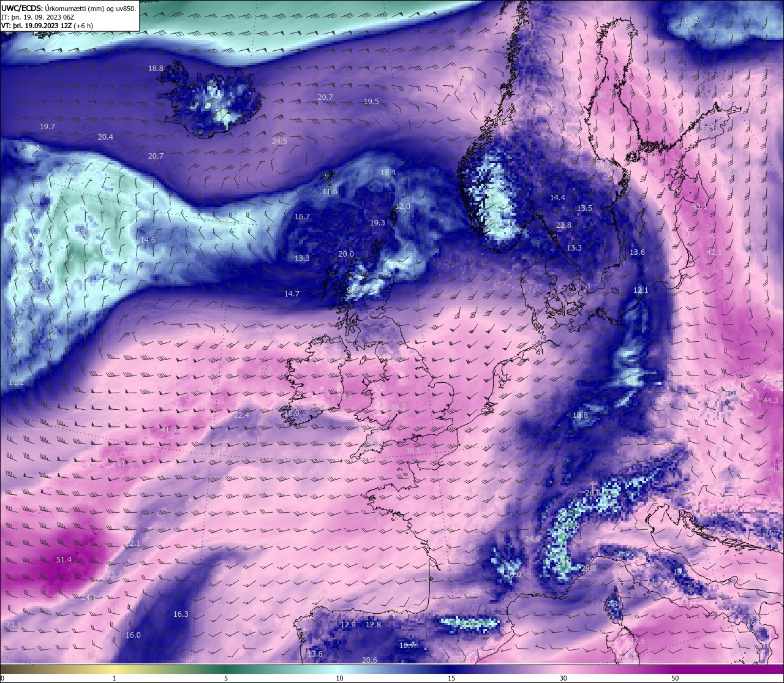This screenshot has height=683, width=784.
Task: Click the 44.3 value at right edge
Action: tap(771, 401)
